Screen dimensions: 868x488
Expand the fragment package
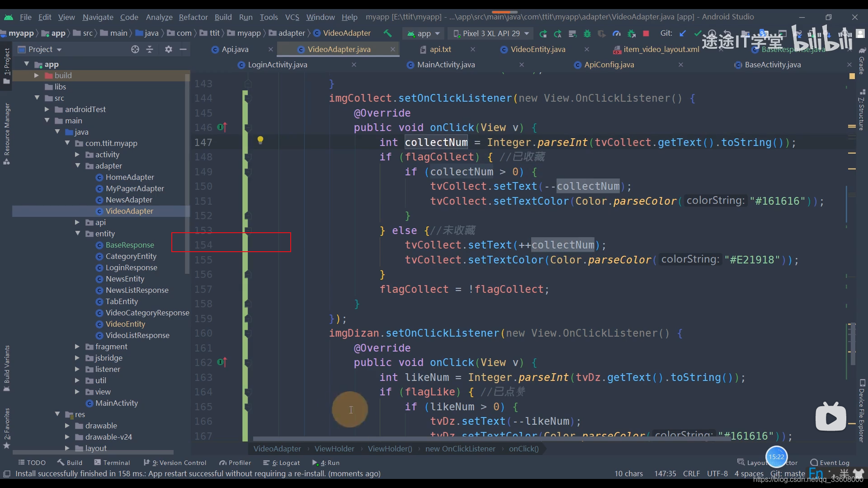[x=77, y=347]
